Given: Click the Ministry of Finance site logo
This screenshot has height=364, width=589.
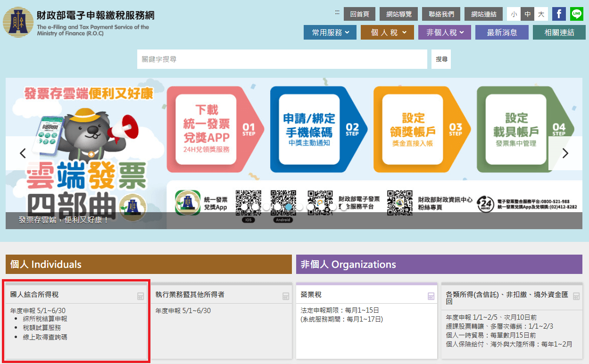Looking at the screenshot, I should (x=78, y=23).
